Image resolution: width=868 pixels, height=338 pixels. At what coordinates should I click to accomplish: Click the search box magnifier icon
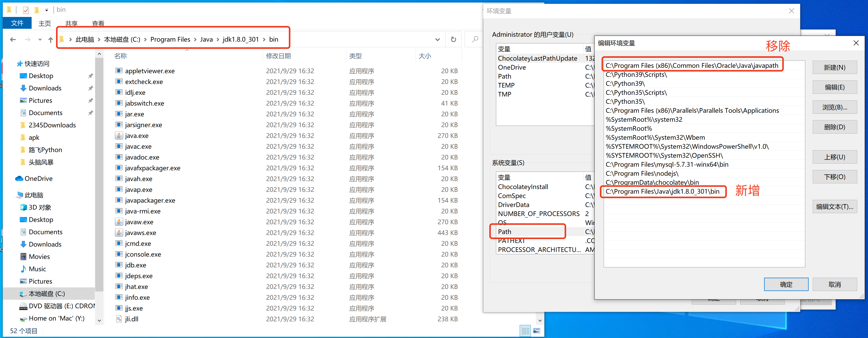475,40
